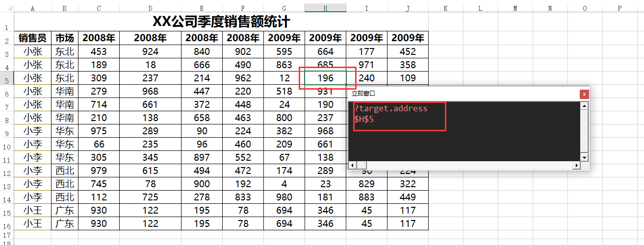Select column P header

pos(620,8)
